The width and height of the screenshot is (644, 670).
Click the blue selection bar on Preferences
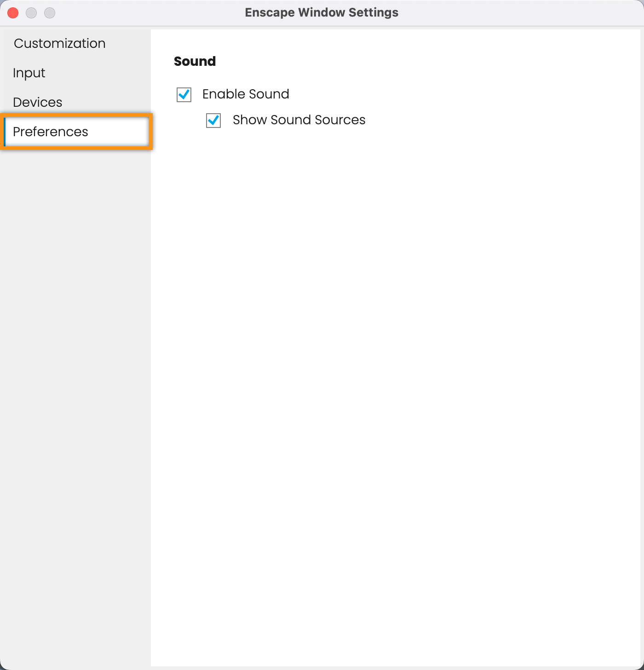point(5,132)
